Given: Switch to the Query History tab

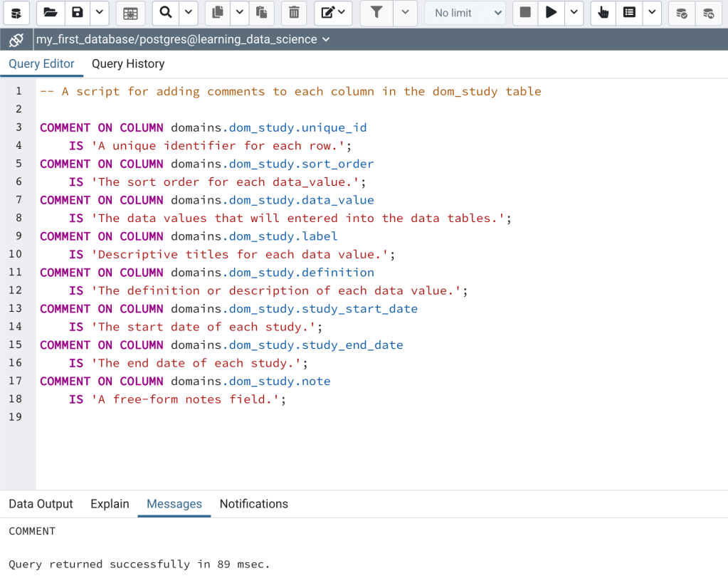Looking at the screenshot, I should [128, 64].
